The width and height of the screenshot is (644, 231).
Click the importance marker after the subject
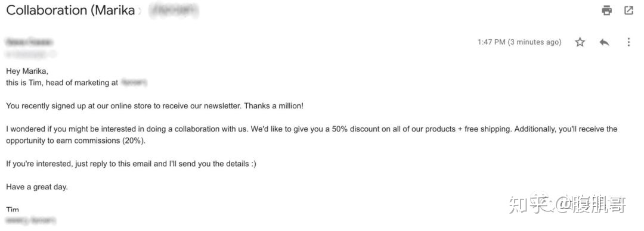pyautogui.click(x=140, y=11)
